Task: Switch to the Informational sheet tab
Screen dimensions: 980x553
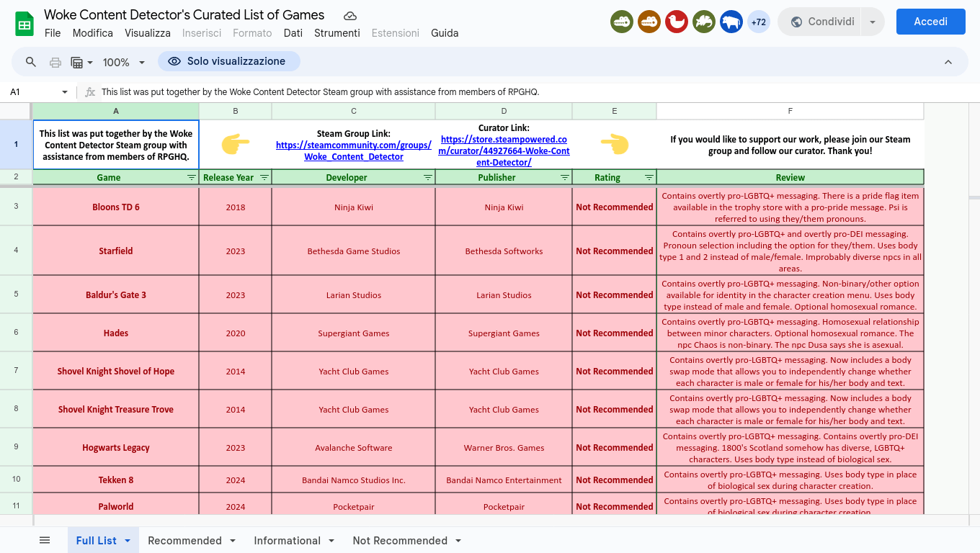Action: click(287, 541)
